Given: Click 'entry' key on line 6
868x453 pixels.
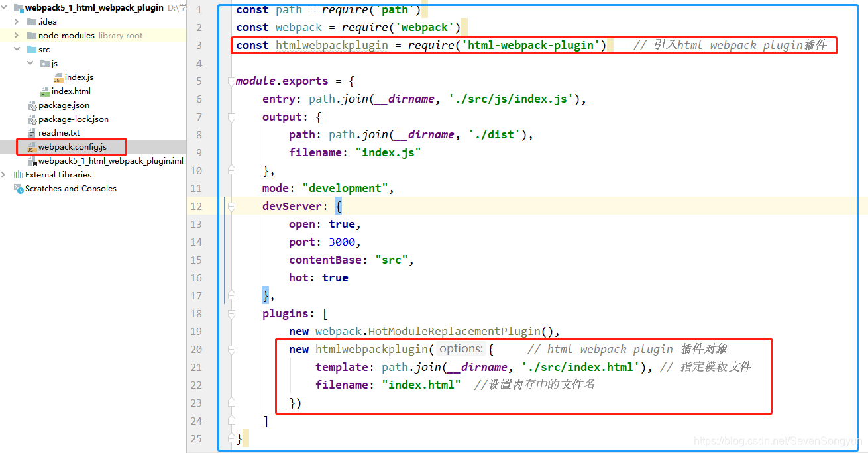Looking at the screenshot, I should (x=279, y=99).
